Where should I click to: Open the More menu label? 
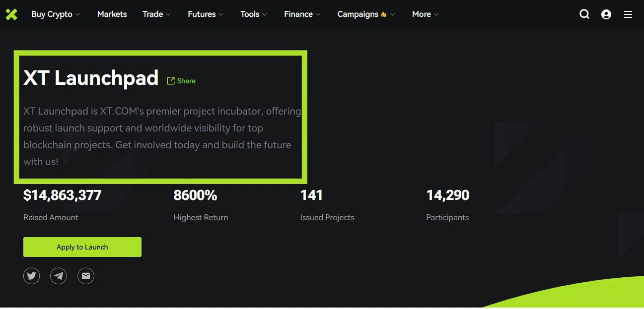point(421,14)
